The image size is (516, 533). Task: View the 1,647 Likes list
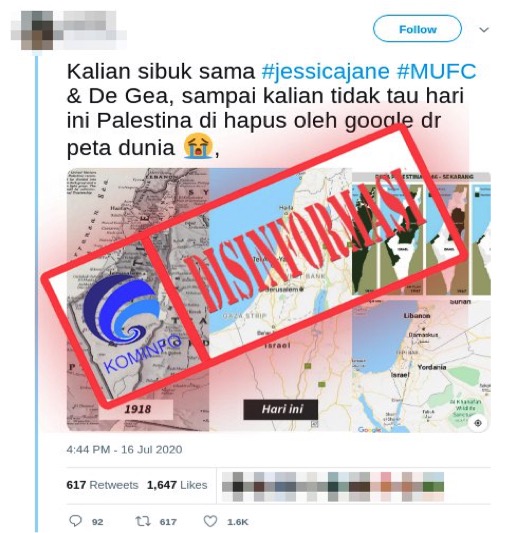[x=177, y=484]
